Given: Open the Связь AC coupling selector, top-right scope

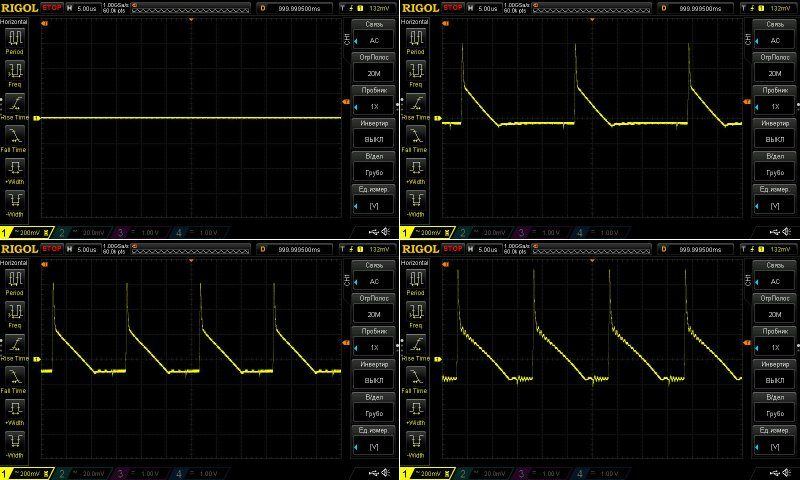Looking at the screenshot, I should click(x=774, y=34).
